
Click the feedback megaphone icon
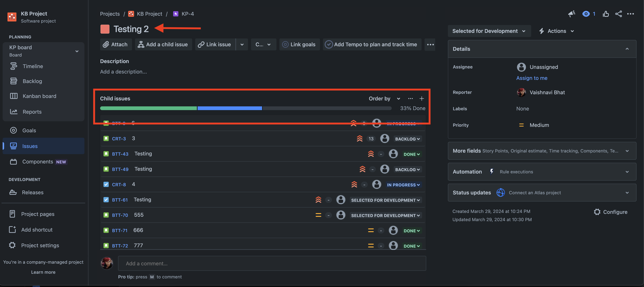click(x=572, y=14)
